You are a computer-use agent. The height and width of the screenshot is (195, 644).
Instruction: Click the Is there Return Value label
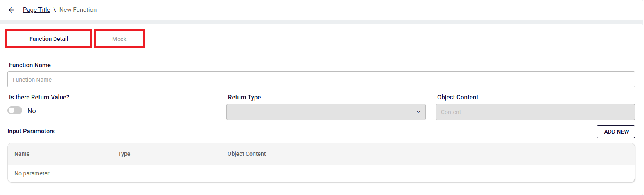(x=39, y=97)
